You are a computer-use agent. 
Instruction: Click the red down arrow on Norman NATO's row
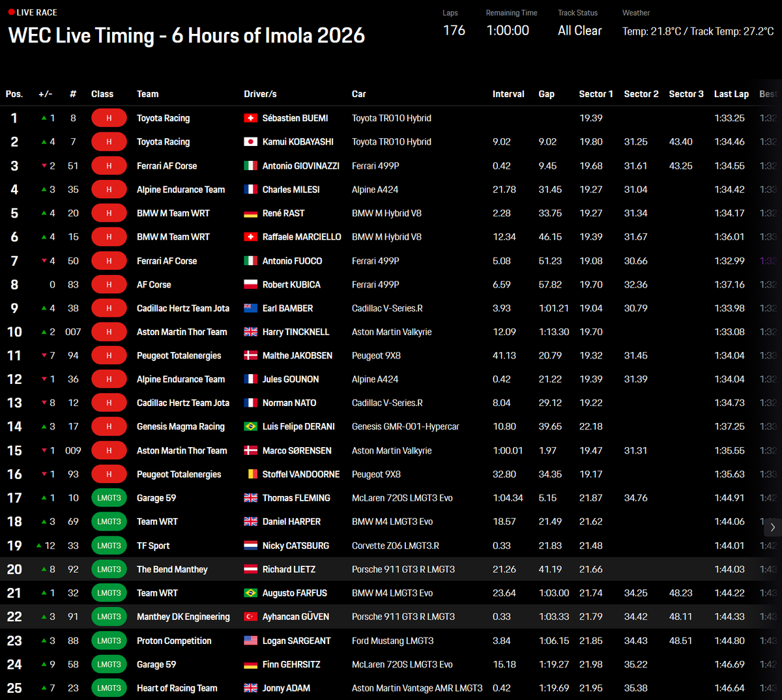click(x=44, y=403)
